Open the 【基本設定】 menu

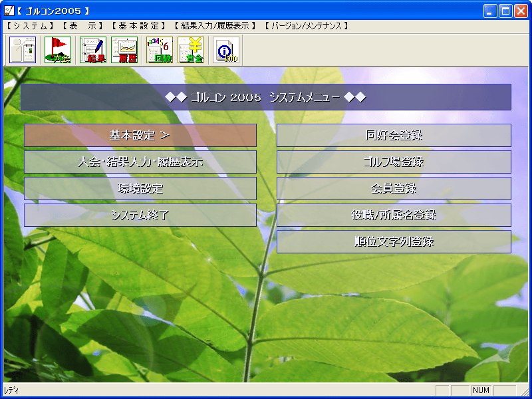138,26
